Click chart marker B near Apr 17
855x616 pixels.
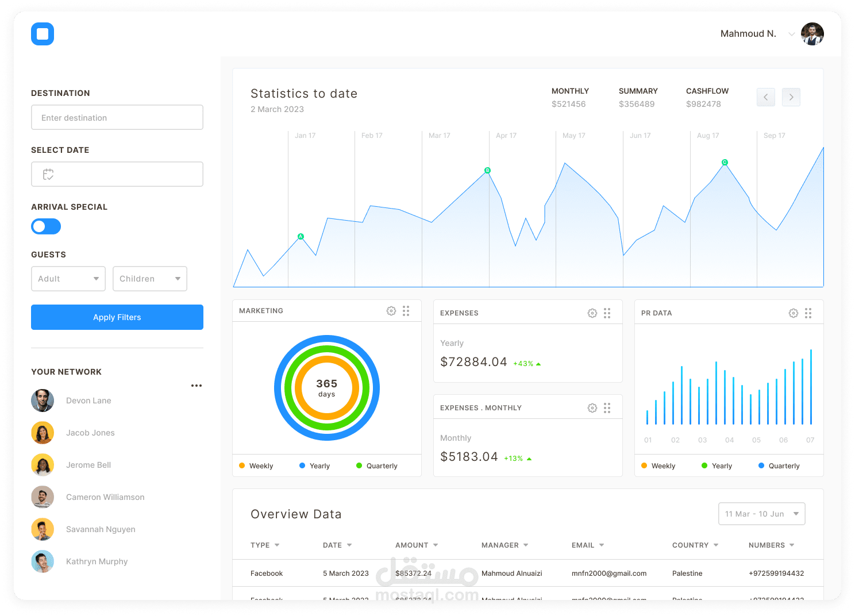(x=488, y=170)
